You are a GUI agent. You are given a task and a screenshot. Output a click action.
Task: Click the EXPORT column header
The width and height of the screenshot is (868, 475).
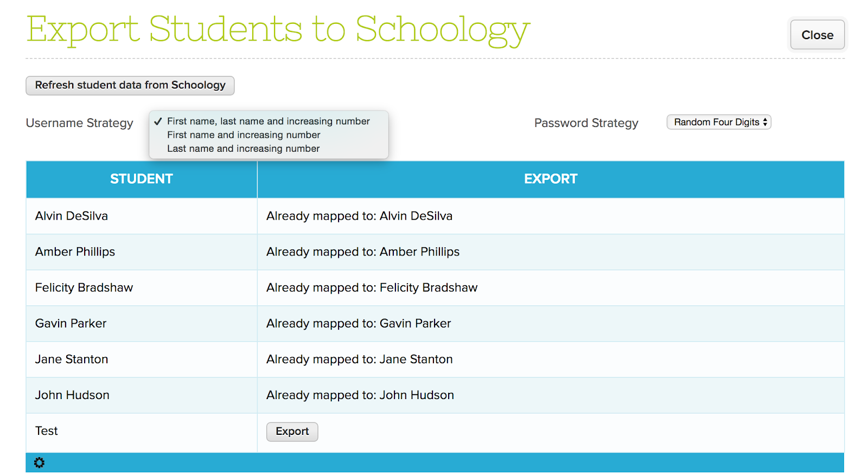[551, 179]
